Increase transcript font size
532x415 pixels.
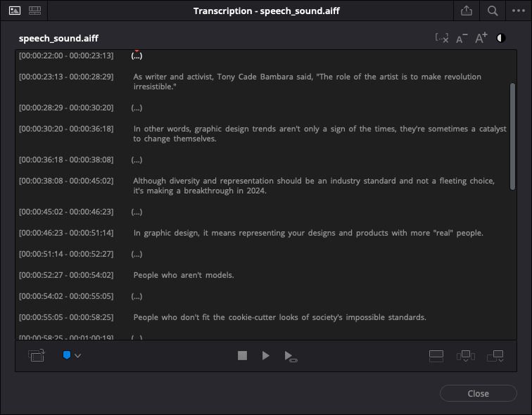coord(481,38)
